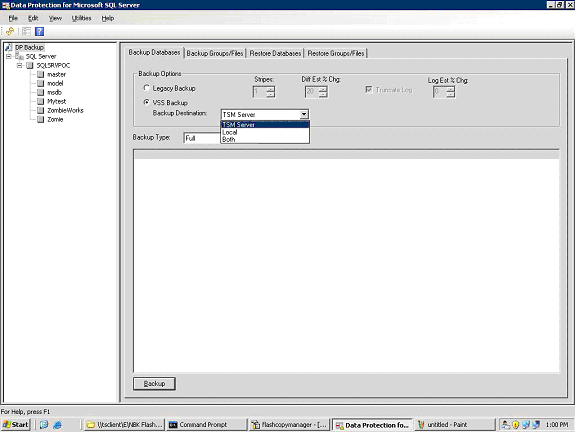Open the View menu
This screenshot has width=575, height=432.
coord(55,18)
